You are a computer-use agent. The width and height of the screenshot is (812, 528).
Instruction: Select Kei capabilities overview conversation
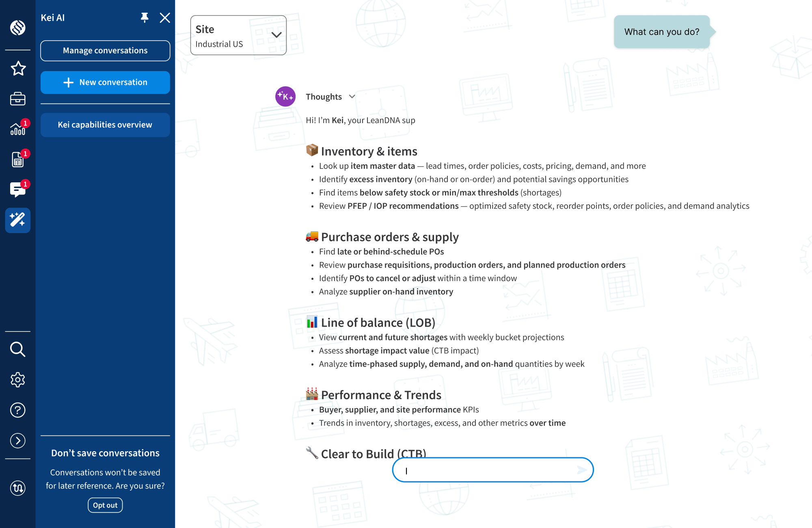[105, 125]
